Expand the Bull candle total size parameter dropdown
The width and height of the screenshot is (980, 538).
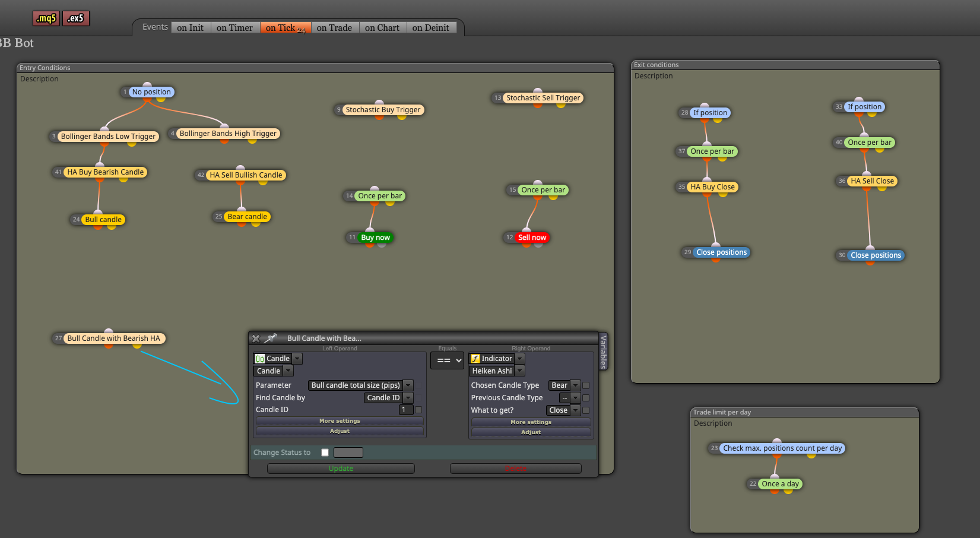coord(408,385)
